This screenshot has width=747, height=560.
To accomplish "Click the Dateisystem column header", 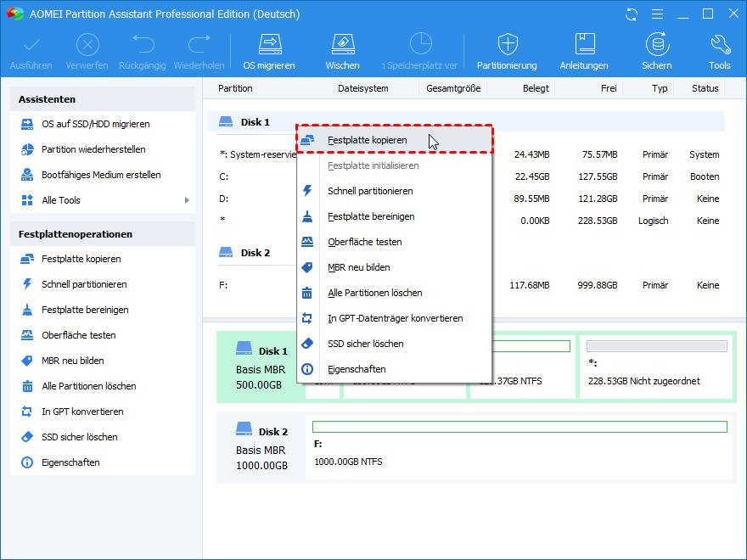I will (x=363, y=88).
